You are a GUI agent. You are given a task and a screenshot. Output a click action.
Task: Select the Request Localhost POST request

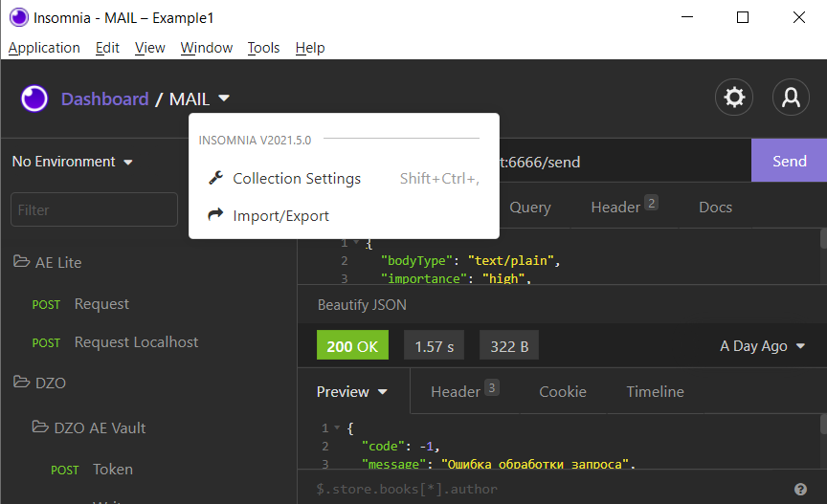pos(136,342)
